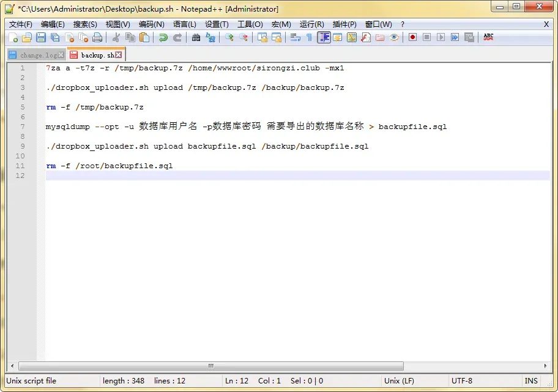Screen dimensions: 558x392
Task: Open the 窗口(W) menu
Action: coord(378,24)
